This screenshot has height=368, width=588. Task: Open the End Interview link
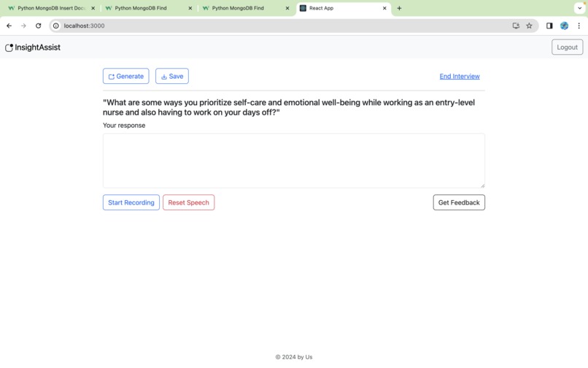point(460,76)
